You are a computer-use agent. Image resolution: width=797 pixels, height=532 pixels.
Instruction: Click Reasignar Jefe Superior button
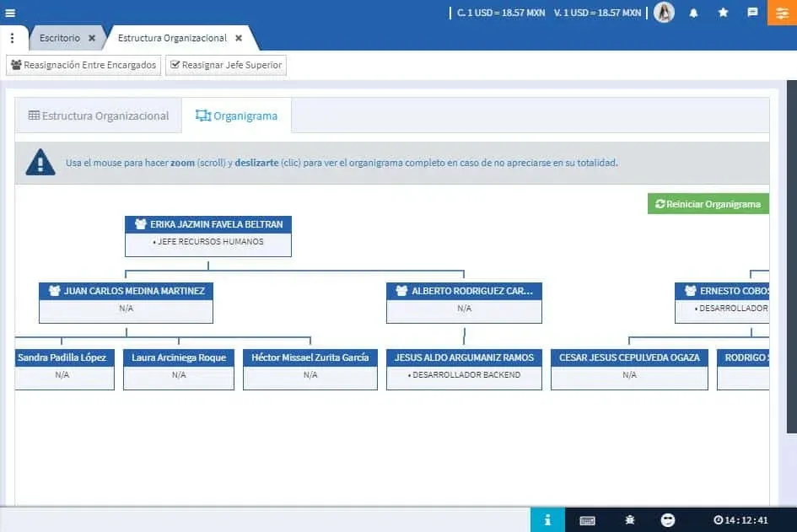(225, 64)
